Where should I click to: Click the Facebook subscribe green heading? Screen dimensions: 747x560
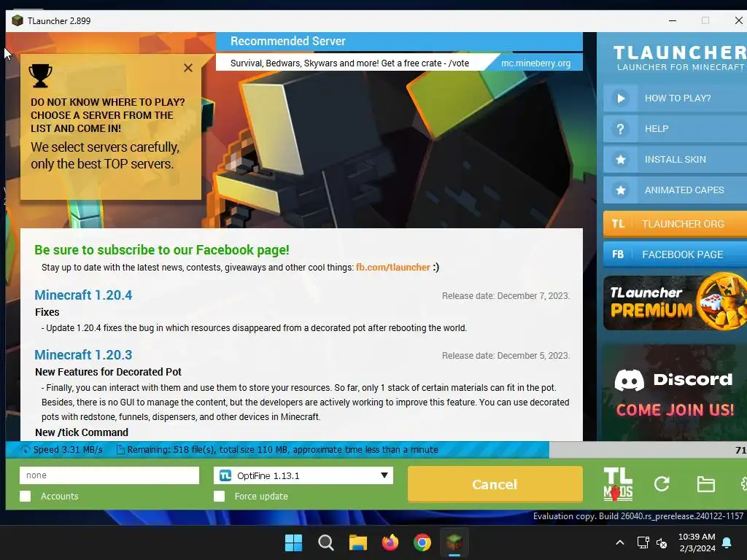pos(162,250)
